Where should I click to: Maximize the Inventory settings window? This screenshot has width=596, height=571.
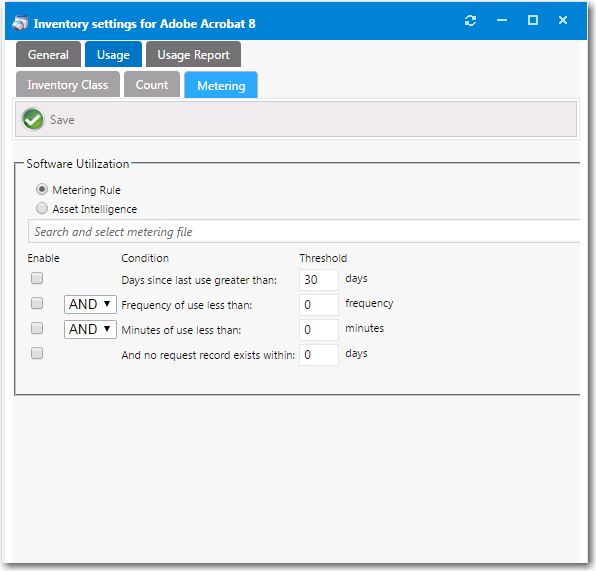(533, 20)
